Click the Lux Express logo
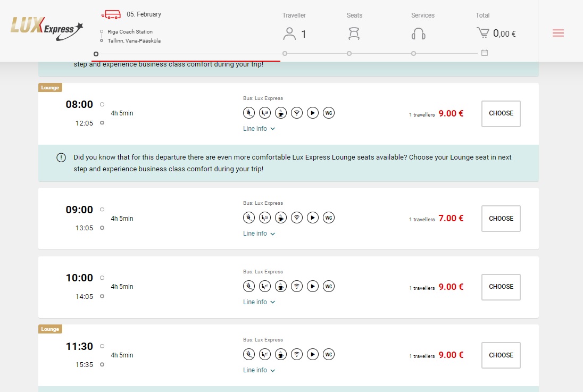Screen dimensions: 583x392 pos(47,29)
